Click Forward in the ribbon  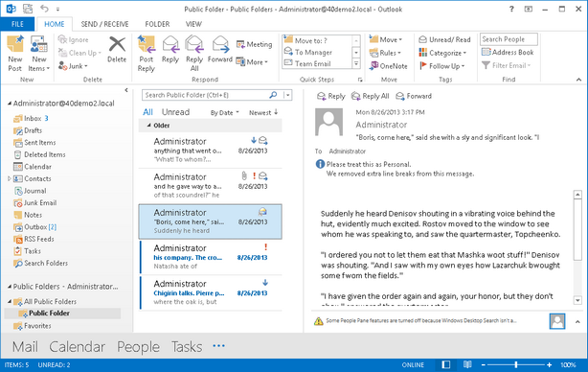coord(220,49)
